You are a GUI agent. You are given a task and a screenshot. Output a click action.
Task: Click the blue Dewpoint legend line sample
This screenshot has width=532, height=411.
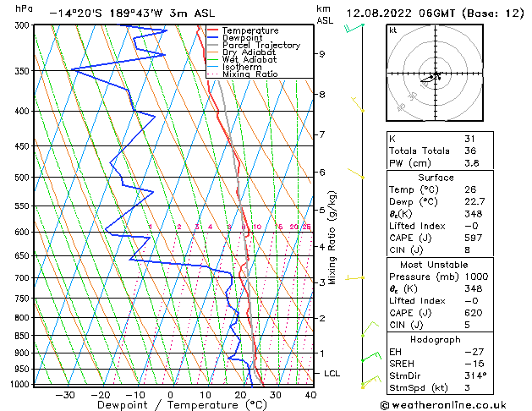click(x=213, y=38)
